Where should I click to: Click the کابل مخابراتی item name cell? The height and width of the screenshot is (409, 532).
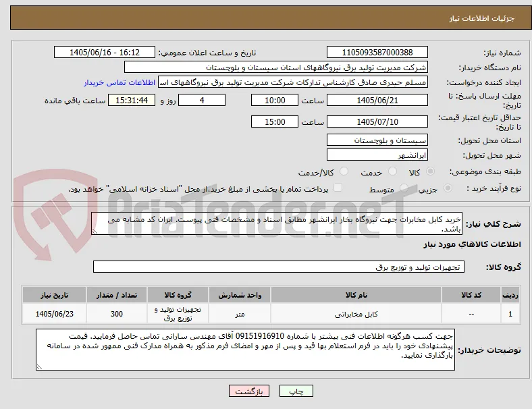[x=356, y=314]
